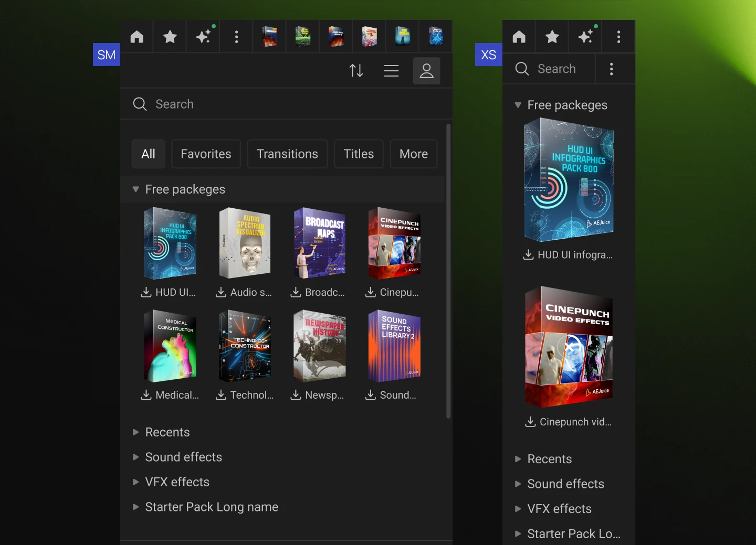Open the cream-colored pack box in the toolbar

pyautogui.click(x=370, y=37)
